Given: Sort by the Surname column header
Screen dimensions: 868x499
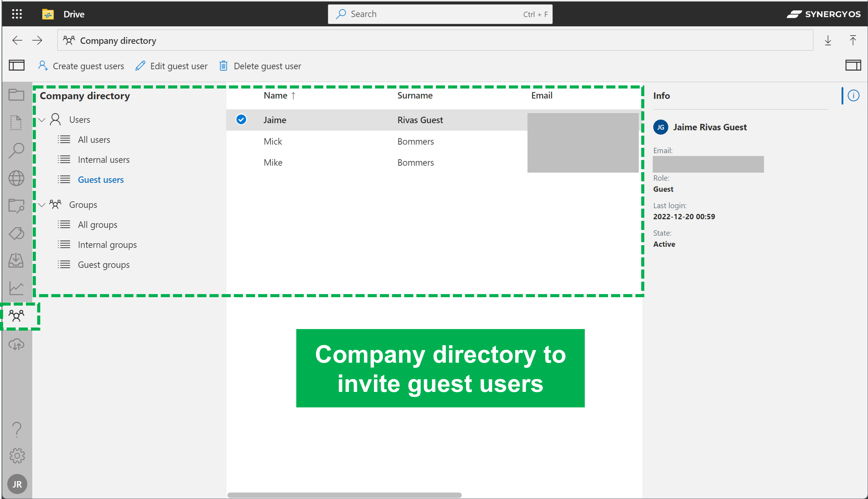Looking at the screenshot, I should point(415,95).
